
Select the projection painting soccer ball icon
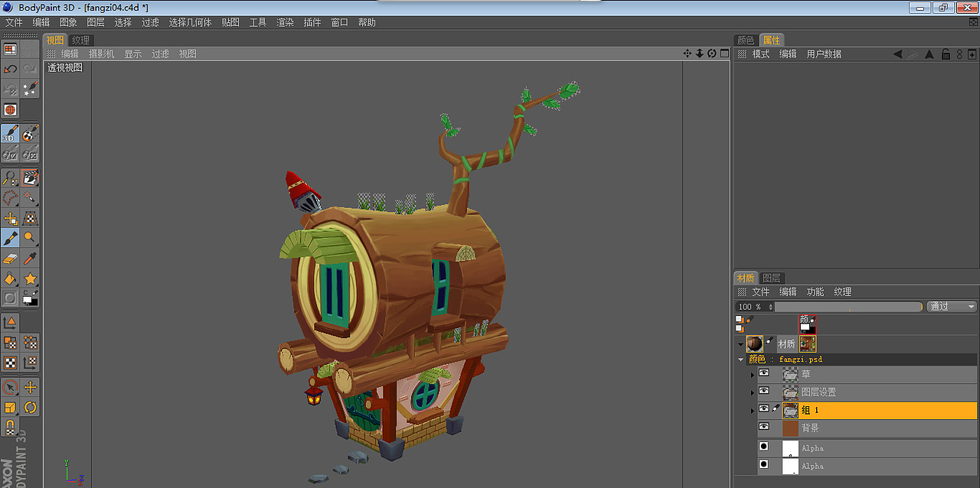30,134
